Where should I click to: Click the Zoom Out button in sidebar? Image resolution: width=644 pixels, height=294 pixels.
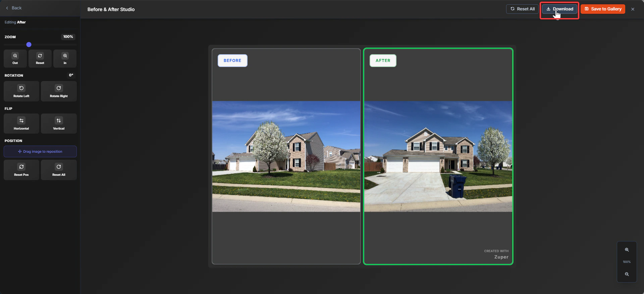(15, 59)
